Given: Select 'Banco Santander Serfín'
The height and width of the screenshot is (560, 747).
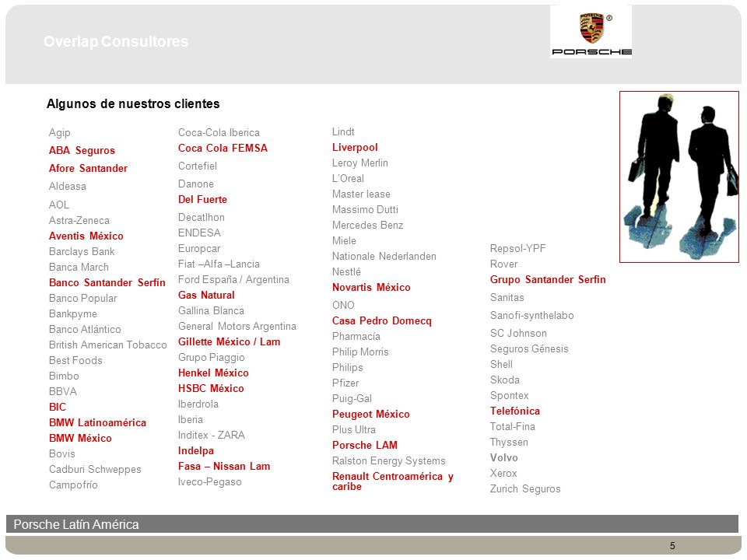Looking at the screenshot, I should pyautogui.click(x=107, y=283).
